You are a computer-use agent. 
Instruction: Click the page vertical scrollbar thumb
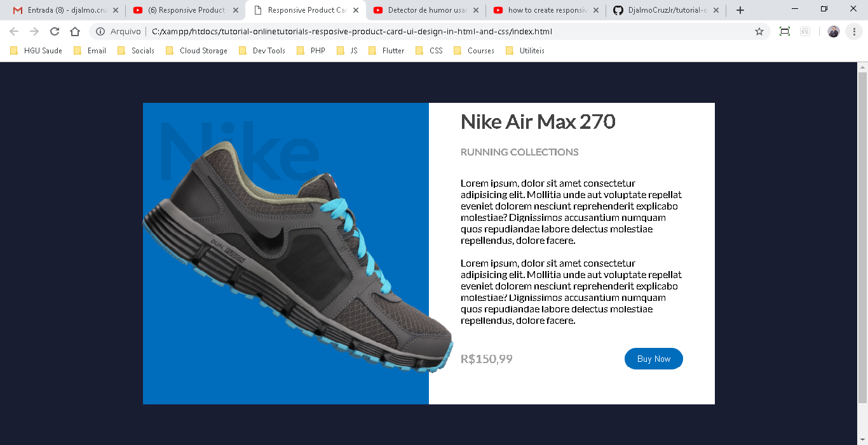[862, 237]
